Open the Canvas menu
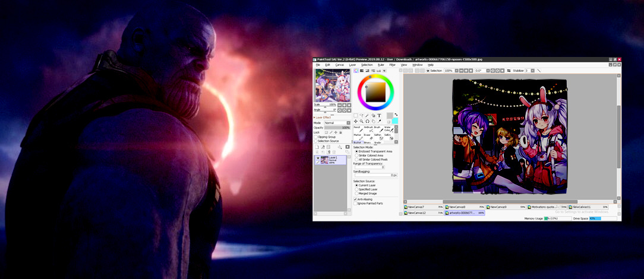The image size is (644, 279). pyautogui.click(x=340, y=65)
